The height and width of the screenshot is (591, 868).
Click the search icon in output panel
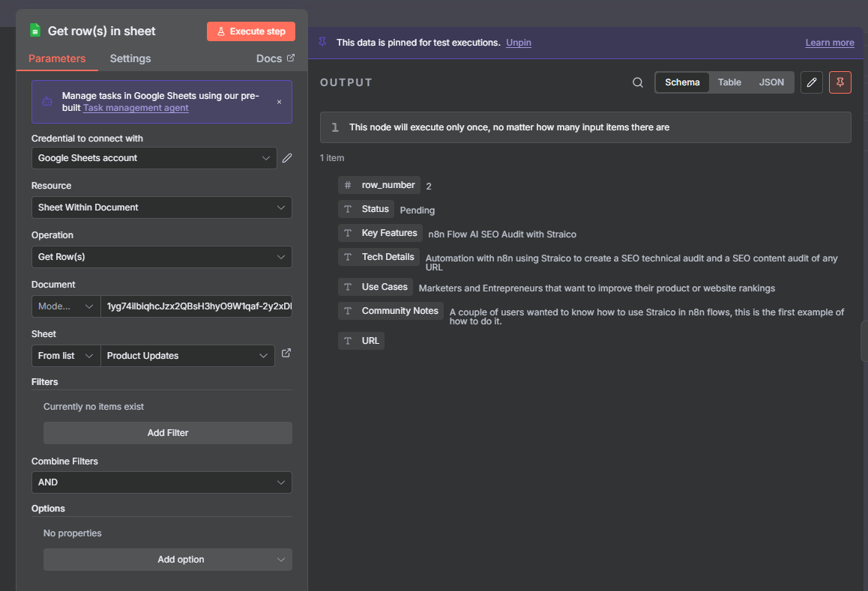tap(638, 82)
